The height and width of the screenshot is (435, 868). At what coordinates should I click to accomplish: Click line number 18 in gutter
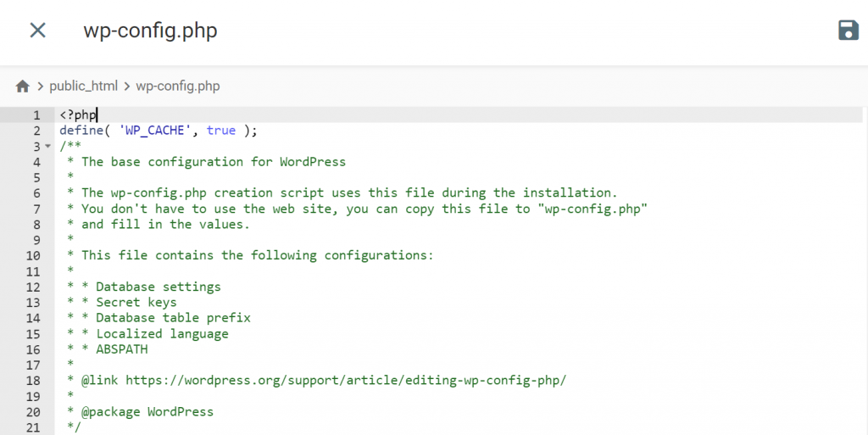(33, 380)
